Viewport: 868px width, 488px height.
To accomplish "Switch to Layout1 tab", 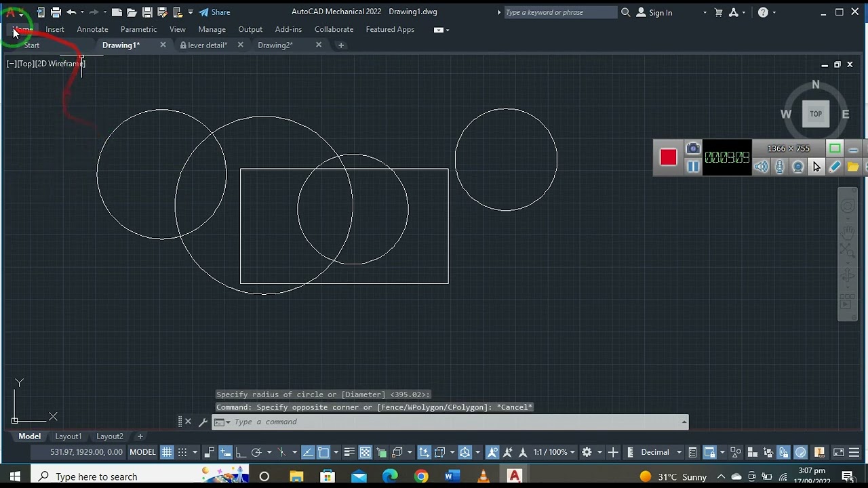I will pyautogui.click(x=68, y=436).
